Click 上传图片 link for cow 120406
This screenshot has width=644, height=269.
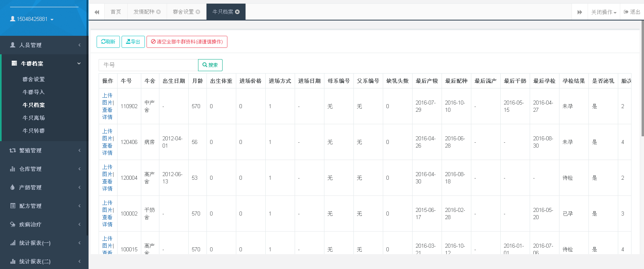pyautogui.click(x=107, y=135)
